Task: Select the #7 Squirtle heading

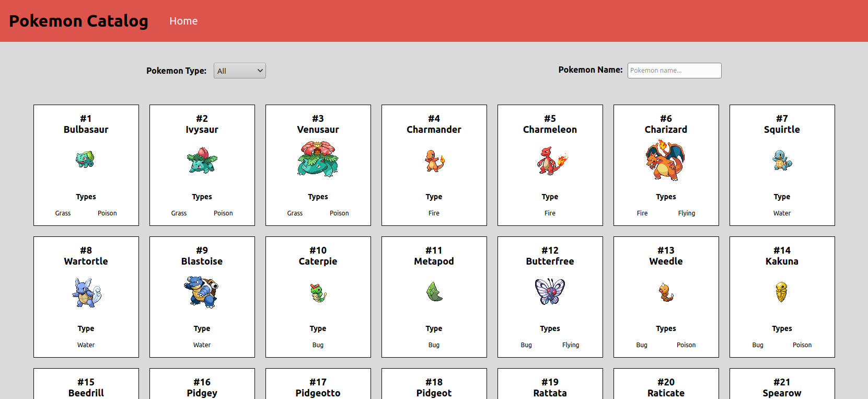Action: click(x=782, y=124)
